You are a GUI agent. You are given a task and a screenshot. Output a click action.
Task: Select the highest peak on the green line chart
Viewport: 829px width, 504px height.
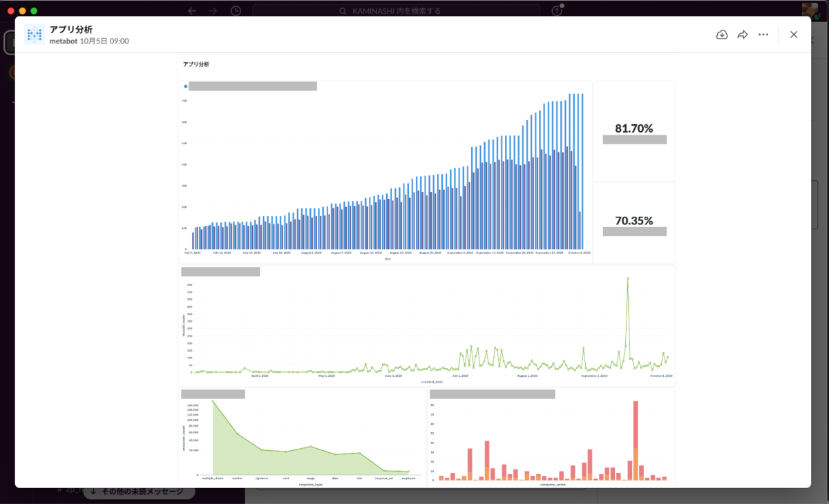click(627, 278)
